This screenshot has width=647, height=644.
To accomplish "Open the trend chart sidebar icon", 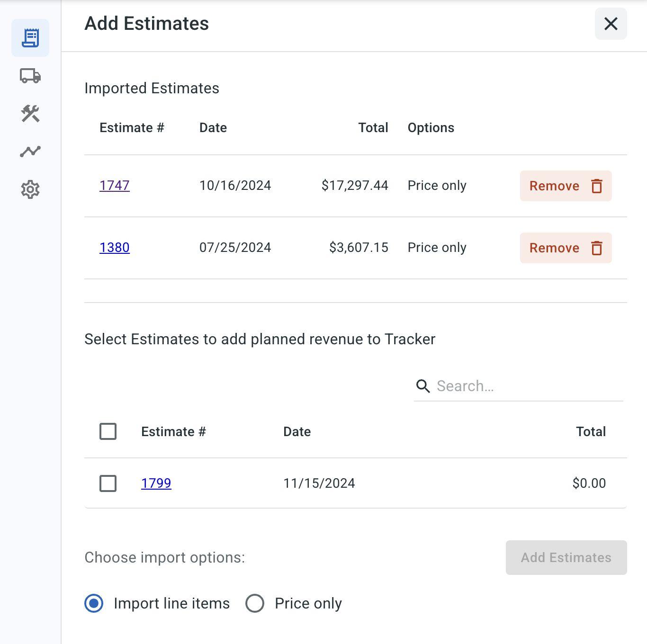I will pos(30,152).
